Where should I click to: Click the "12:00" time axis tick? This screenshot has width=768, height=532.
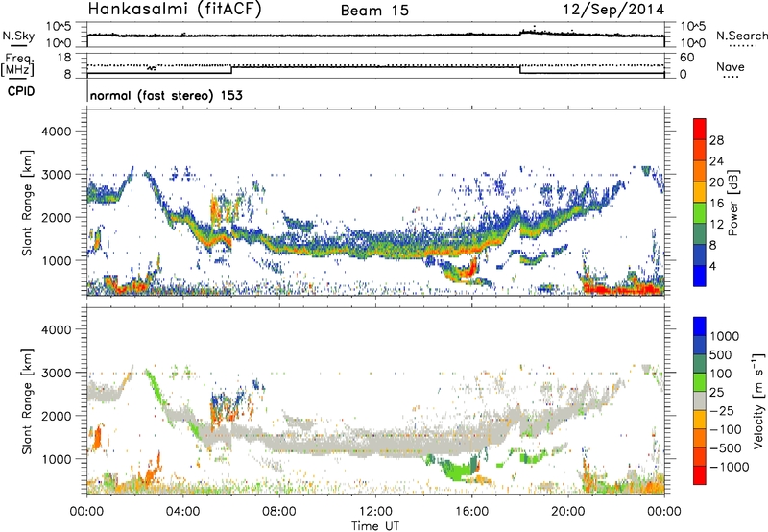[375, 512]
